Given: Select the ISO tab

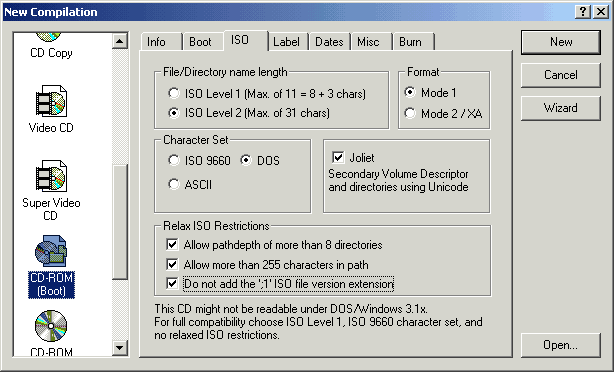Looking at the screenshot, I should point(246,40).
